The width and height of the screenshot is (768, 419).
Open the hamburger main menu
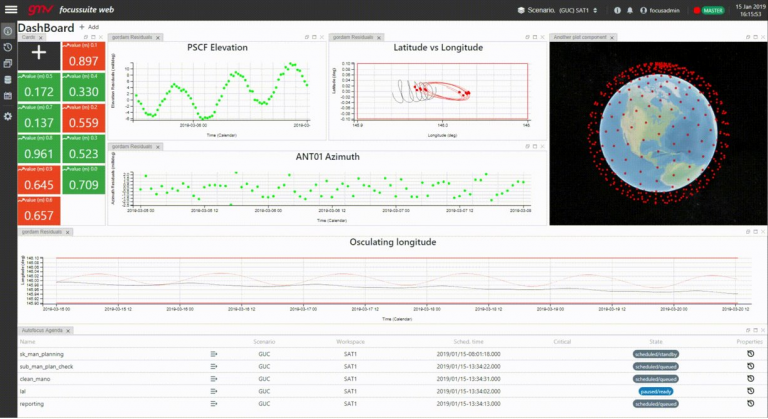(11, 9)
